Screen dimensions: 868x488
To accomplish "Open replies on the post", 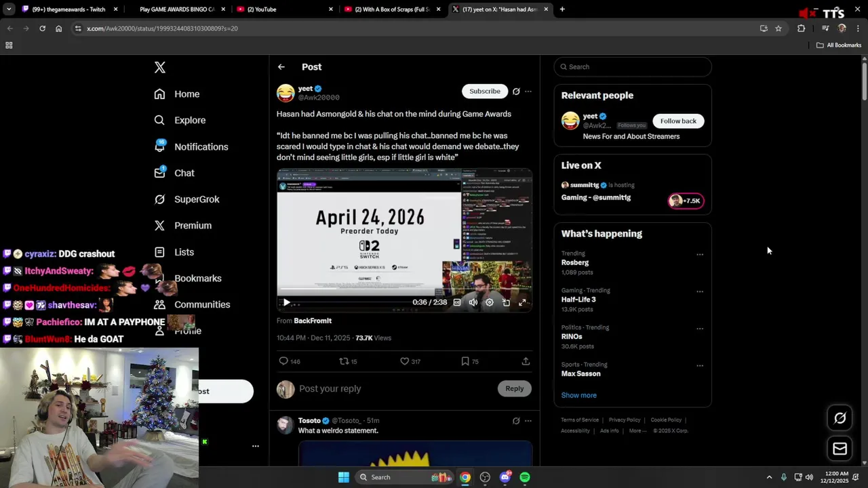I will pos(290,361).
